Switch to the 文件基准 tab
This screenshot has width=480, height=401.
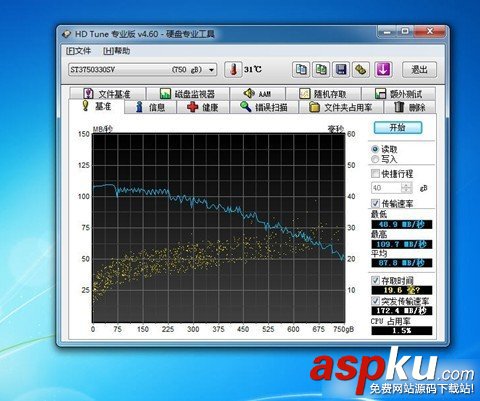click(107, 94)
